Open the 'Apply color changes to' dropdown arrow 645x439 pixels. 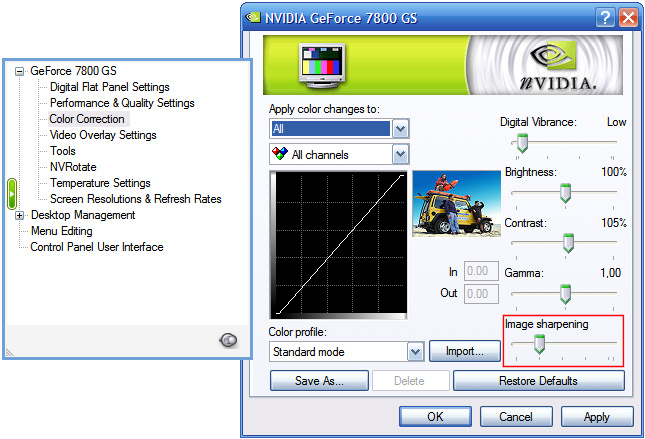click(400, 129)
